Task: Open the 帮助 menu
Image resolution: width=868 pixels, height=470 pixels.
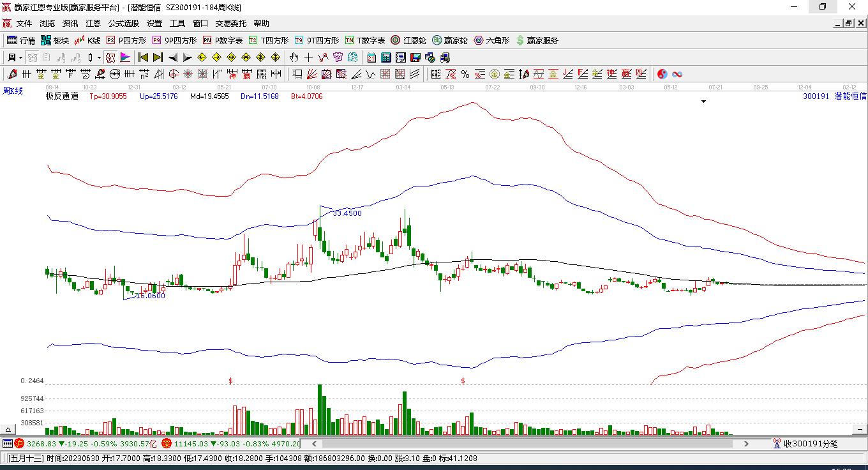Action: pyautogui.click(x=262, y=24)
